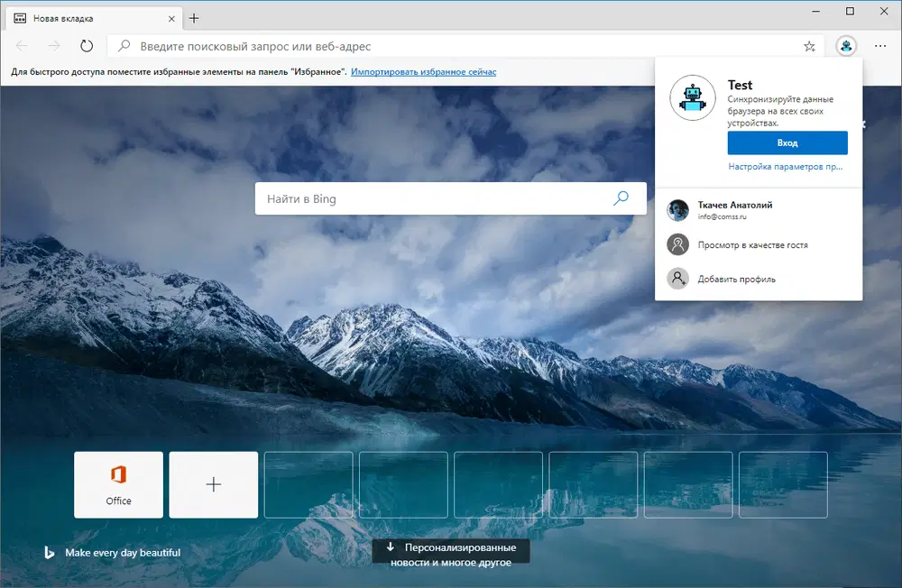Click "Настройка параметров профиля" link
The image size is (902, 588).
(787, 166)
